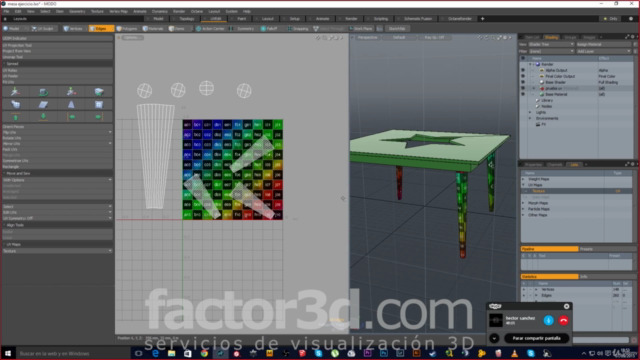640x360 pixels.
Task: Toggle the Select Through option
Action: tap(329, 29)
